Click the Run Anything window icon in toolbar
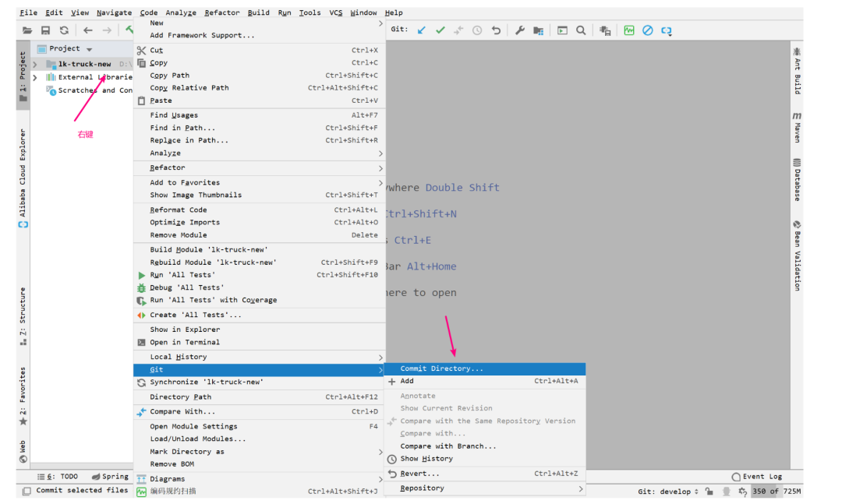Screen dimensions: 842x504 tap(562, 30)
